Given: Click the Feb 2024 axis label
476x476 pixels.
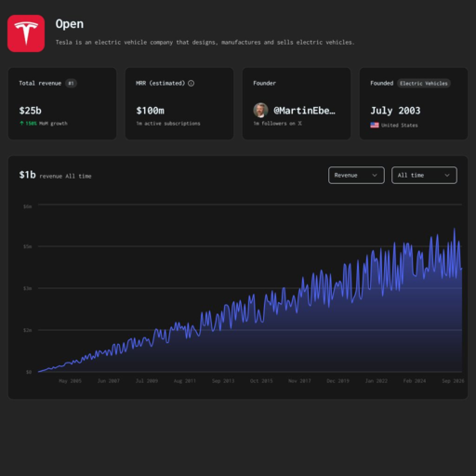Looking at the screenshot, I should click(415, 381).
